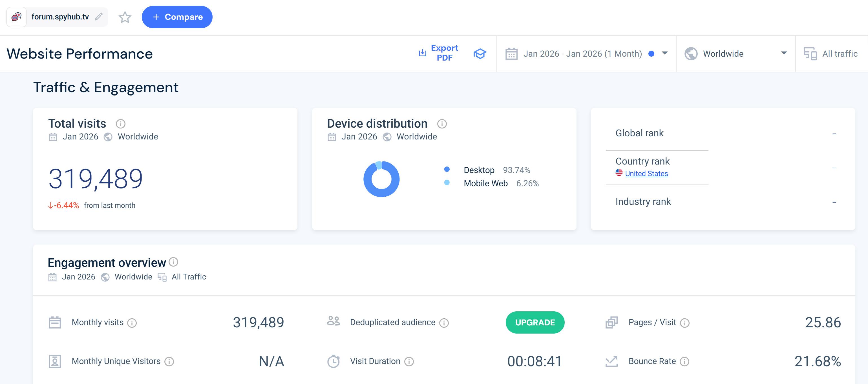
Task: Click the green UPGRADE button
Action: pyautogui.click(x=535, y=322)
